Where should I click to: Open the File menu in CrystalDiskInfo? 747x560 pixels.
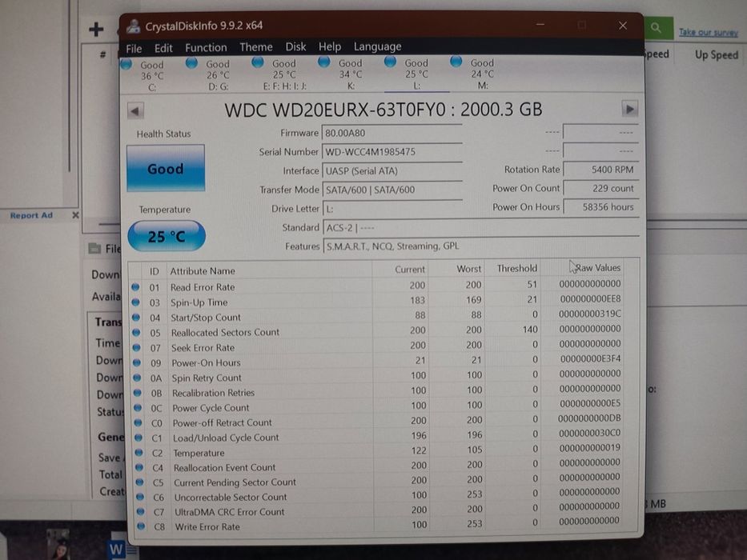134,49
